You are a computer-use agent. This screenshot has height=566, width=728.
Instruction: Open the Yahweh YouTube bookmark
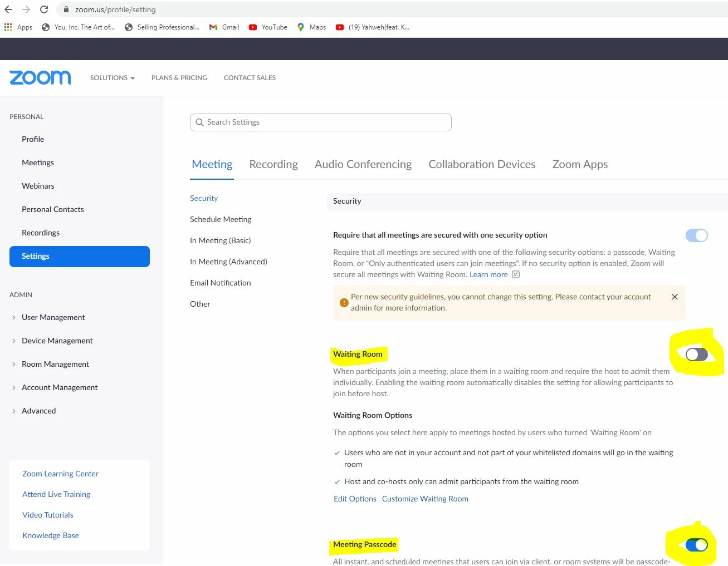pos(373,27)
